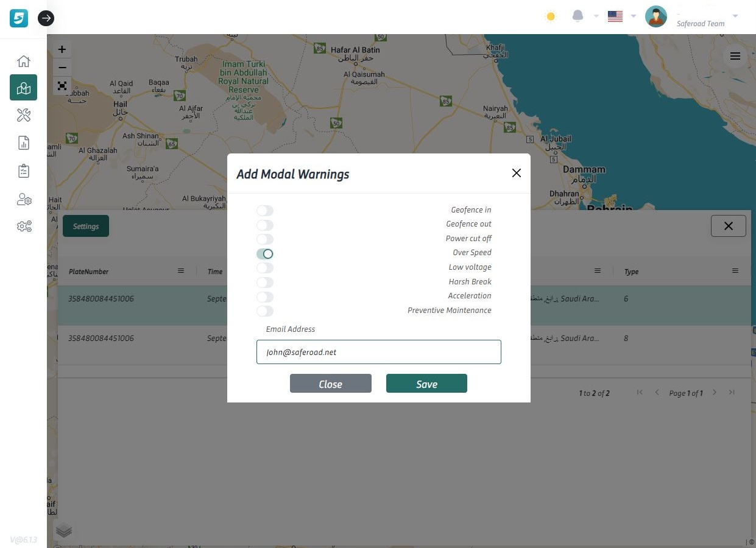Screen dimensions: 756x548
Task: Open the PlateNumber column menu
Action: (181, 271)
